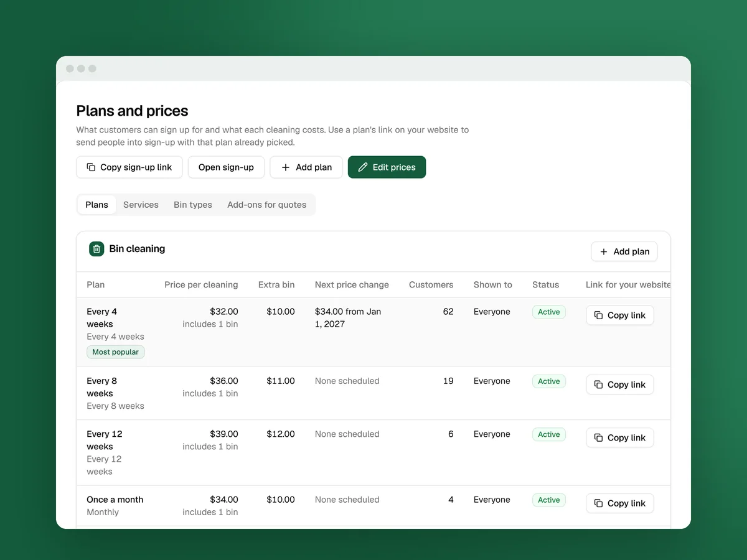Open the Bin types tab
Viewport: 747px width, 560px height.
[193, 205]
